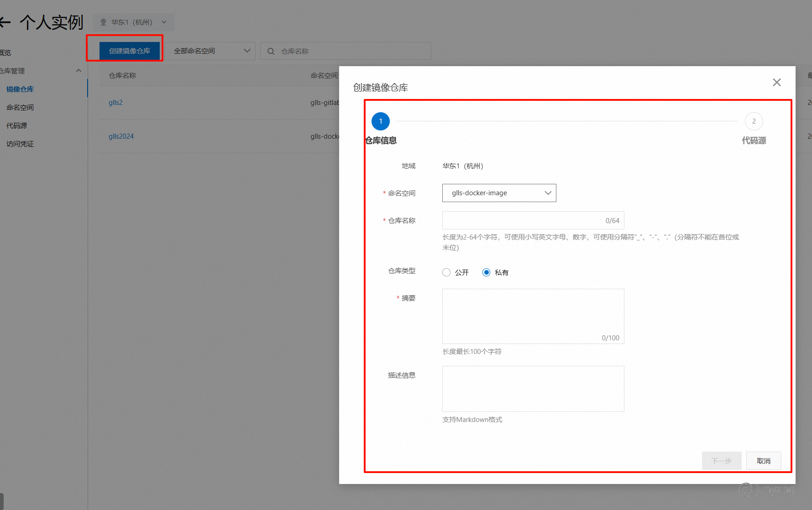Image resolution: width=812 pixels, height=510 pixels.
Task: Click the 仓库名称 column header
Action: pyautogui.click(x=122, y=75)
